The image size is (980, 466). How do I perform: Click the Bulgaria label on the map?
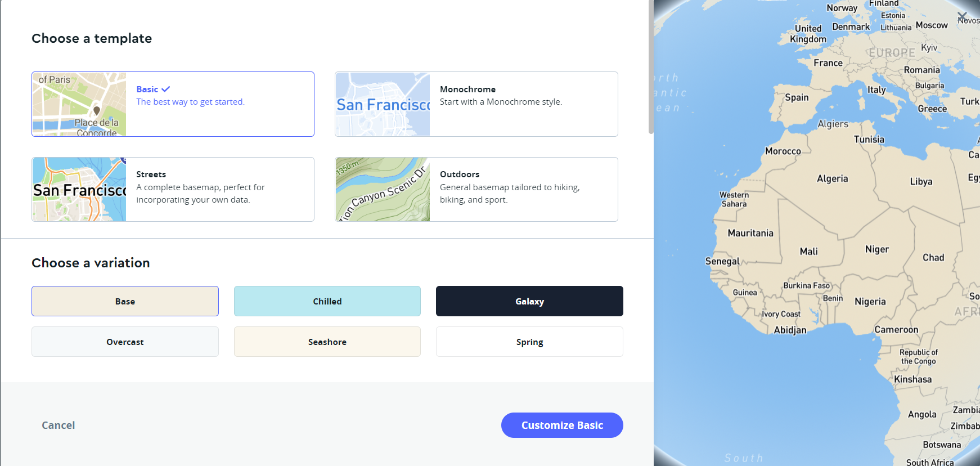[929, 86]
